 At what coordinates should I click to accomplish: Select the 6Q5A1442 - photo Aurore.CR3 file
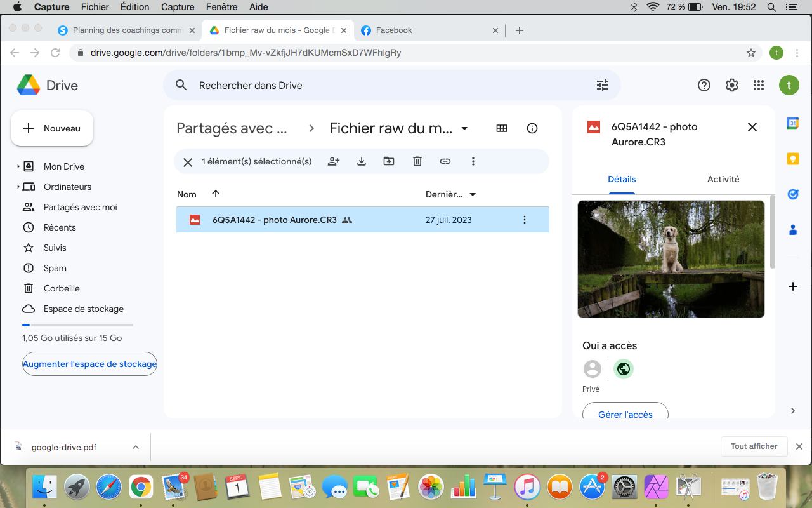click(363, 220)
